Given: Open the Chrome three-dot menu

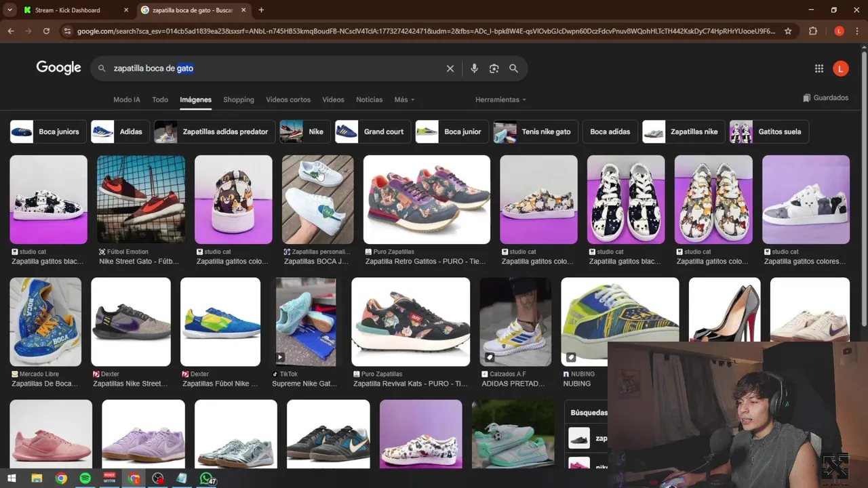Looking at the screenshot, I should [857, 31].
